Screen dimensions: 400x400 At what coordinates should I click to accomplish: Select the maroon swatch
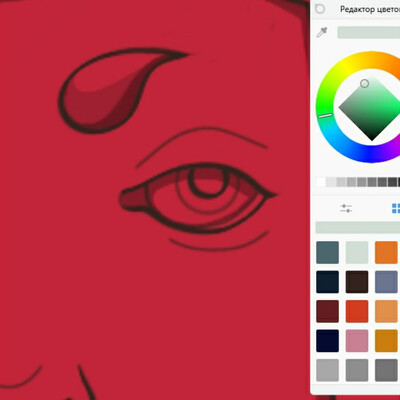point(327,311)
